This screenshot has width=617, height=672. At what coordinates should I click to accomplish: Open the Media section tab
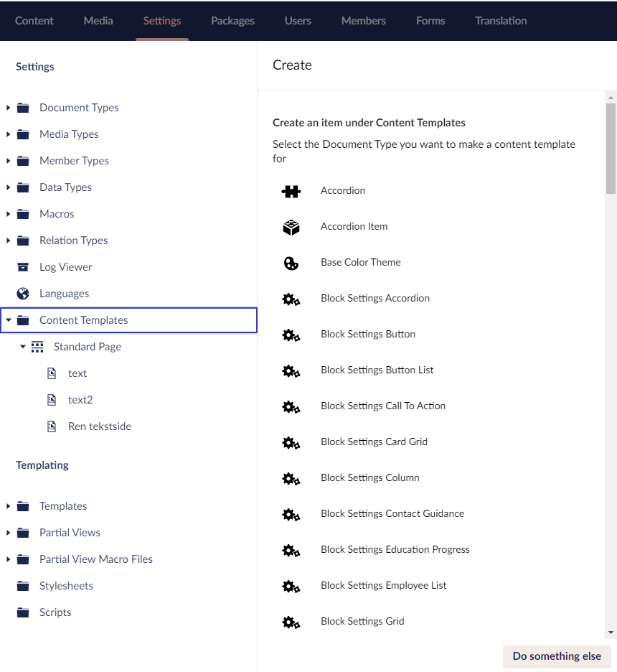98,21
